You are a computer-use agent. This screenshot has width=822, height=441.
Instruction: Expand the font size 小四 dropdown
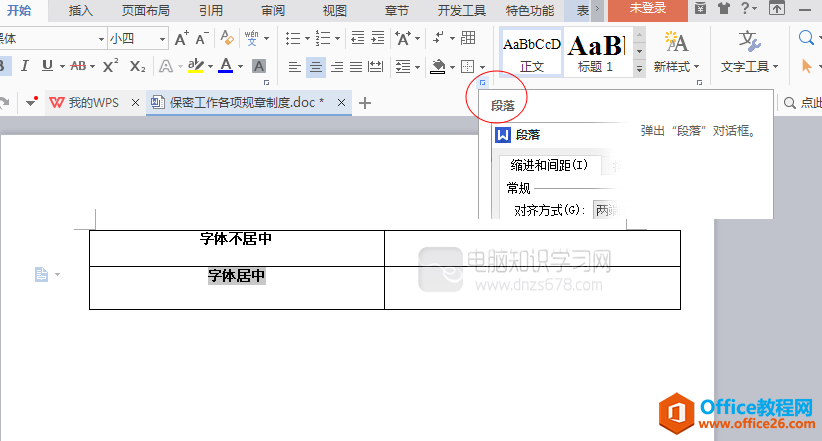click(163, 39)
